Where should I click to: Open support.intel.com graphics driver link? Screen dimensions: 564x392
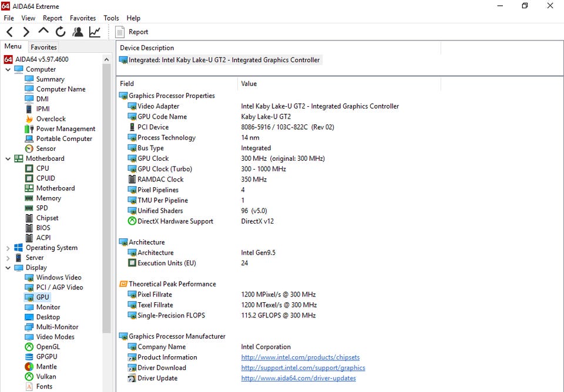click(303, 367)
